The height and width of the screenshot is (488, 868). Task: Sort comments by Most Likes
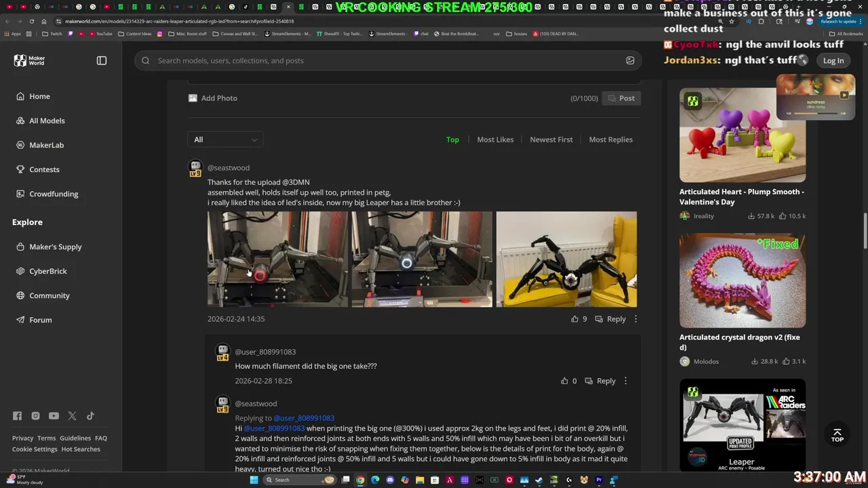(495, 140)
